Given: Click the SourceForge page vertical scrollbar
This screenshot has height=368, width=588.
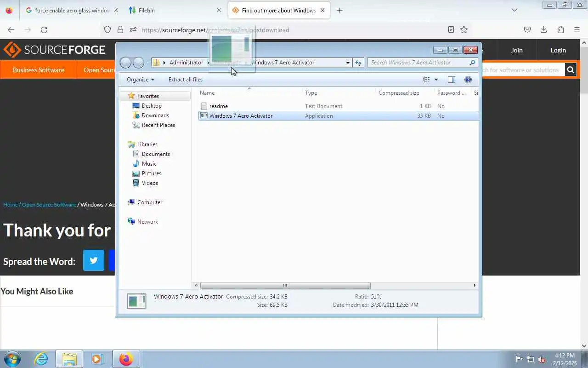Looking at the screenshot, I should pyautogui.click(x=584, y=70).
